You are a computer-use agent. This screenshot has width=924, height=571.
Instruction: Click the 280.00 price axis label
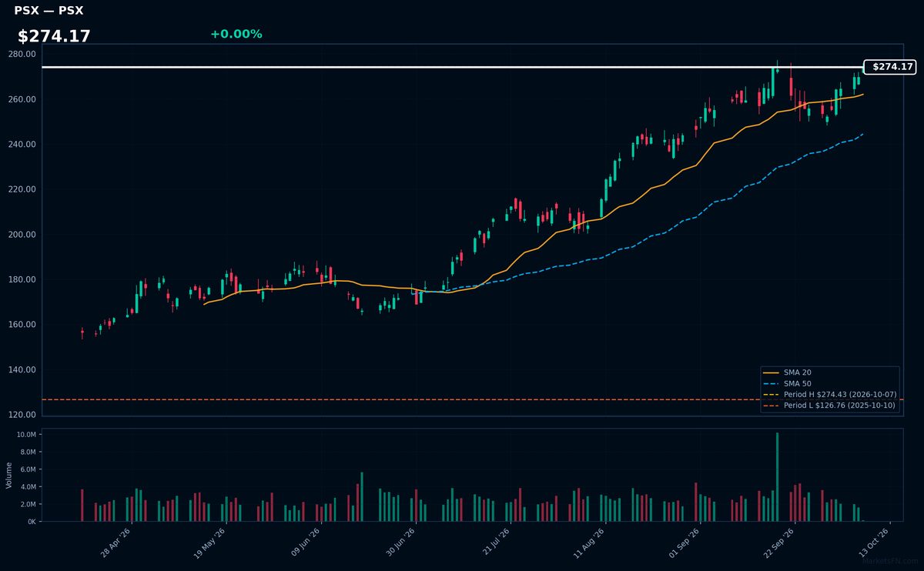[x=22, y=55]
